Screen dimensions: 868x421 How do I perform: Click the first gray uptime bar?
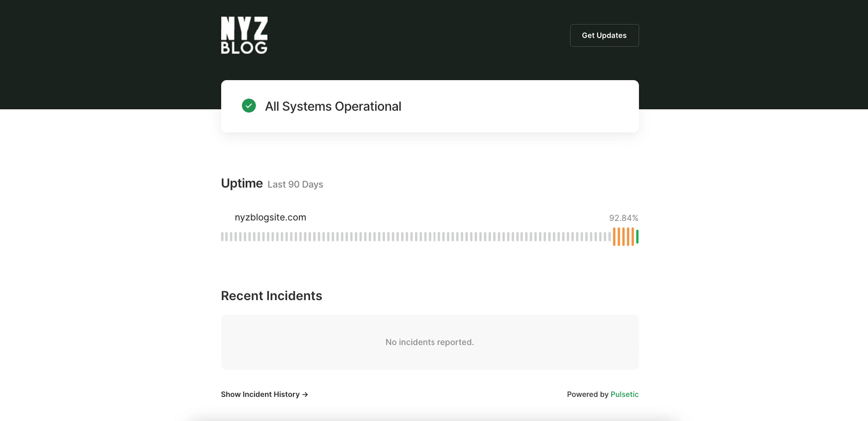pos(222,237)
